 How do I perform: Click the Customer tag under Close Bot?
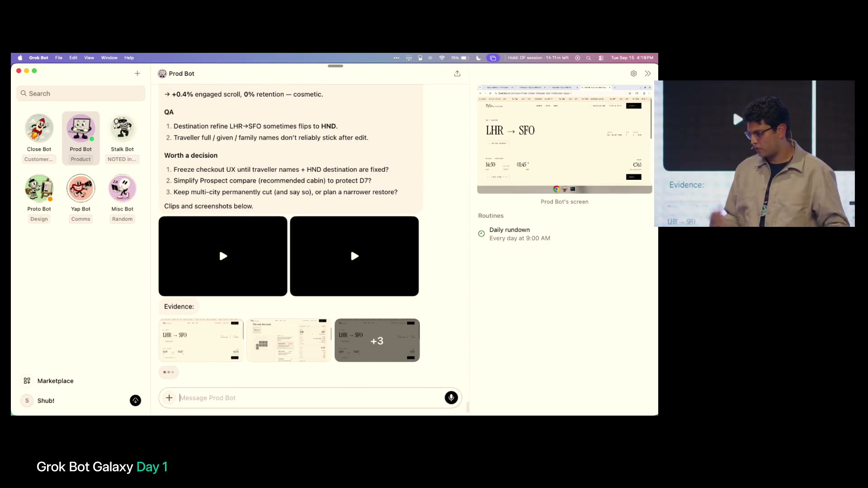pyautogui.click(x=38, y=159)
